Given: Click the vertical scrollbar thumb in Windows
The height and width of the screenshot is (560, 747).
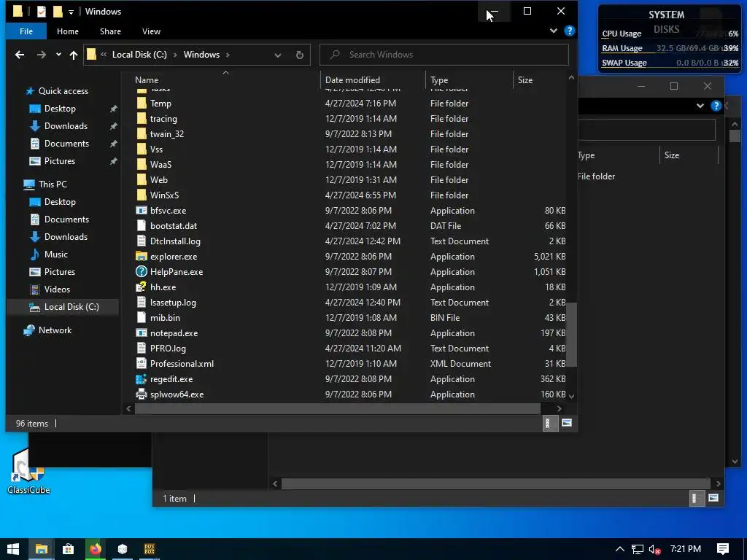Looking at the screenshot, I should coord(572,335).
